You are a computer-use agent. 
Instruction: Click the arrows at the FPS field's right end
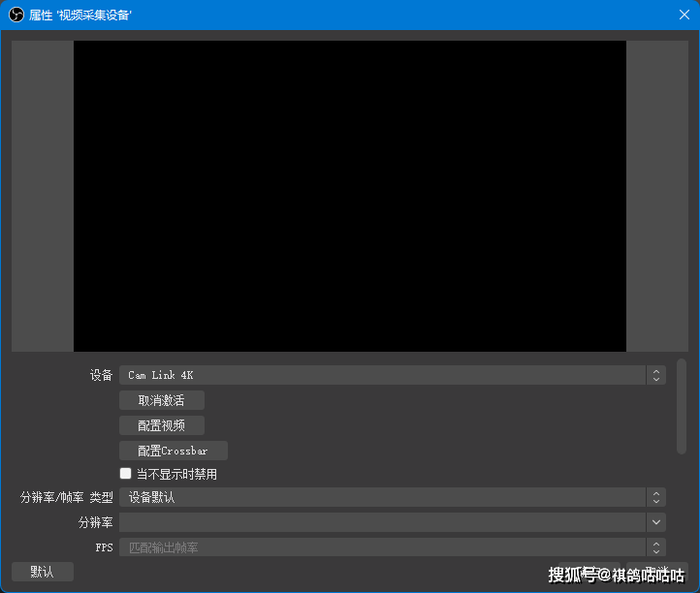pos(656,547)
